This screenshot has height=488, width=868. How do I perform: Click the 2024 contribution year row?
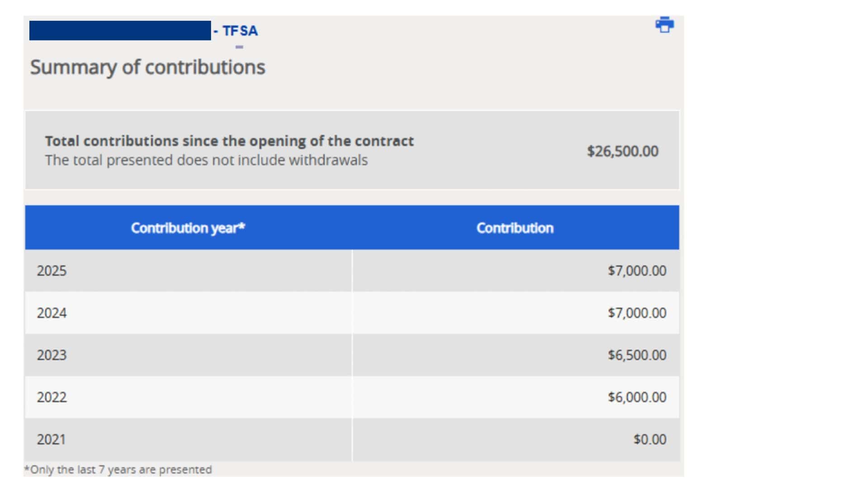[x=352, y=313]
